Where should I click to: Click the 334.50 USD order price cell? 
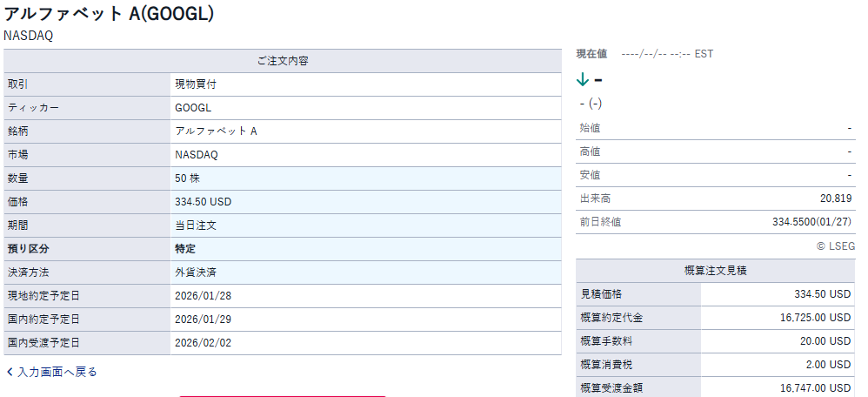click(x=203, y=202)
